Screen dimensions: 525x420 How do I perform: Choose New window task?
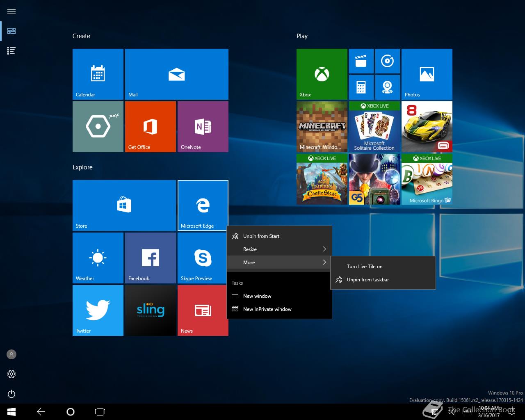tap(279, 296)
